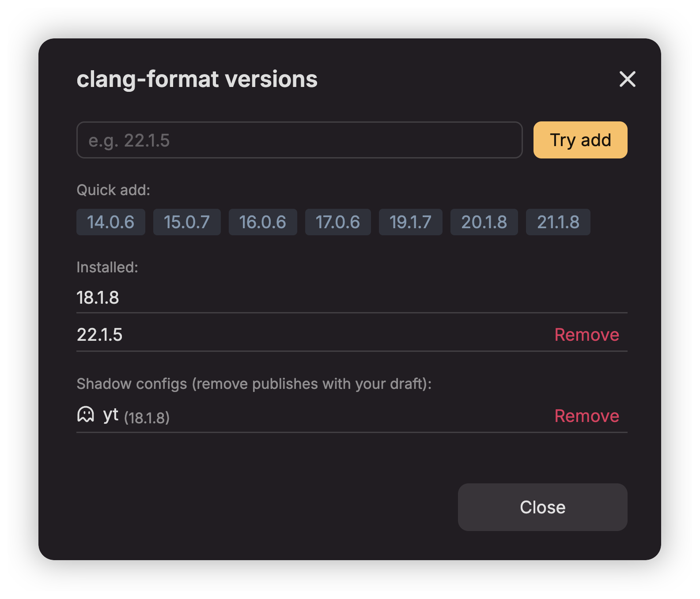Quick add version 20.1.8
This screenshot has width=700, height=599.
tap(484, 222)
